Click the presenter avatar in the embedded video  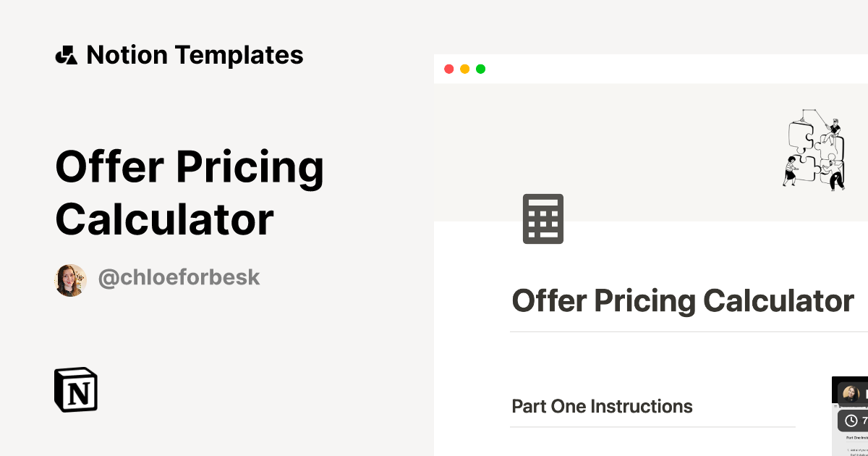851,394
